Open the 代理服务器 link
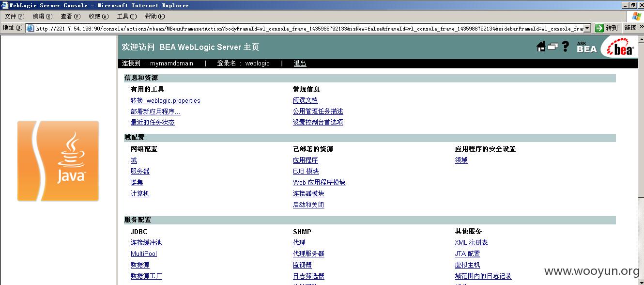The width and height of the screenshot is (644, 285). coord(308,254)
